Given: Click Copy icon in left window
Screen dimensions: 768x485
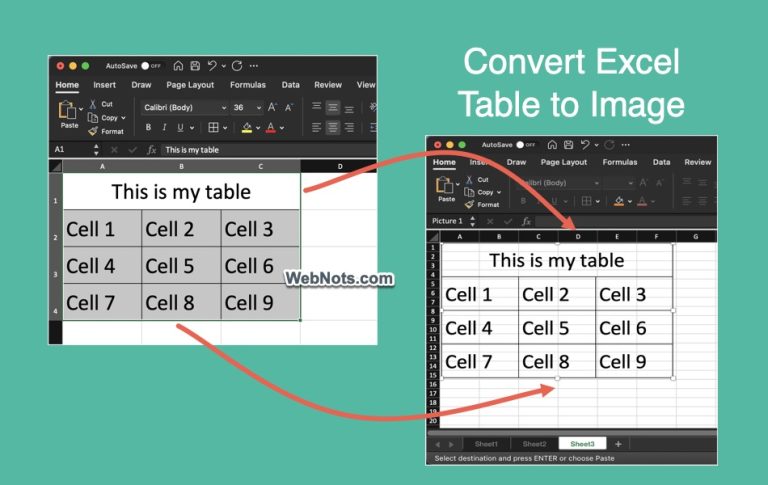Looking at the screenshot, I should click(x=93, y=118).
